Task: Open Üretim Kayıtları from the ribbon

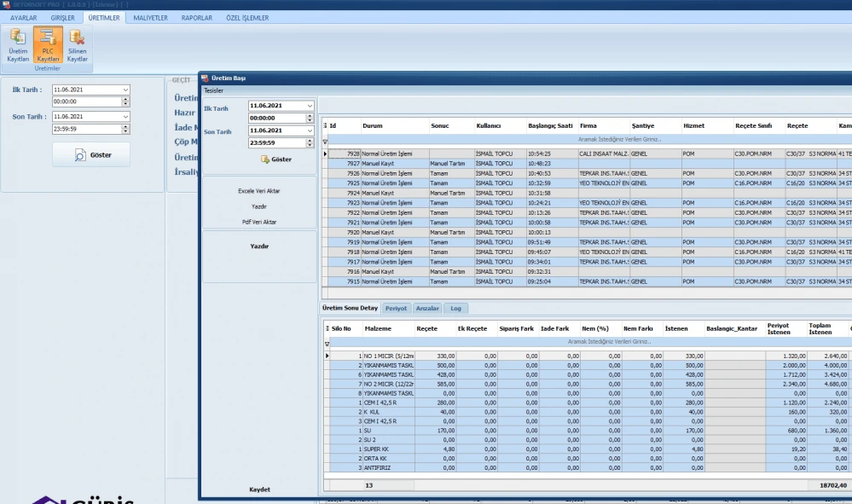Action: (x=18, y=46)
